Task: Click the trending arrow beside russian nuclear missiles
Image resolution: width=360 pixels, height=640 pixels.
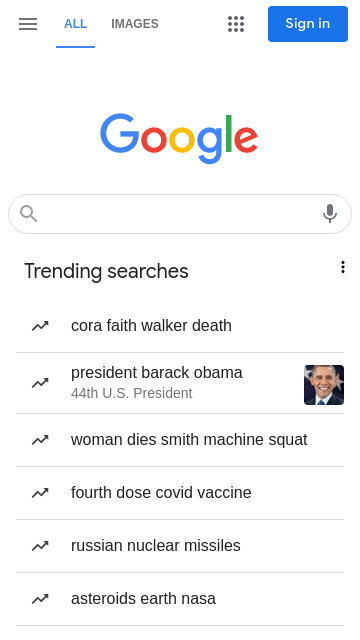Action: [x=40, y=546]
